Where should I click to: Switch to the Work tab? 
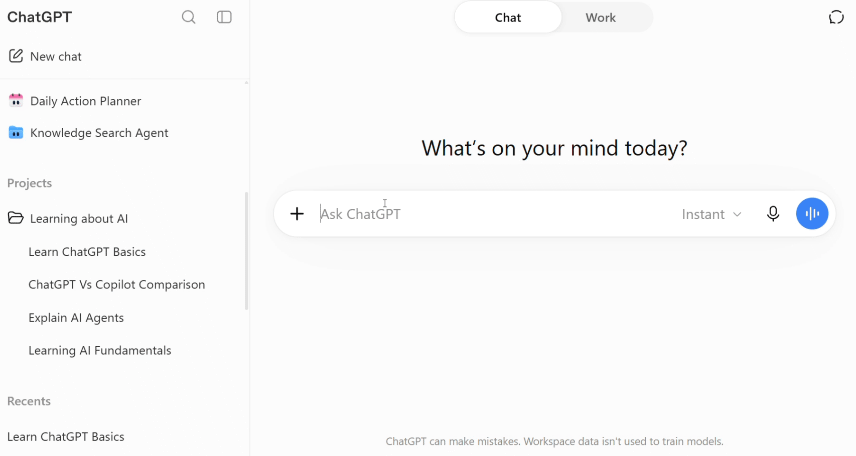click(x=601, y=17)
